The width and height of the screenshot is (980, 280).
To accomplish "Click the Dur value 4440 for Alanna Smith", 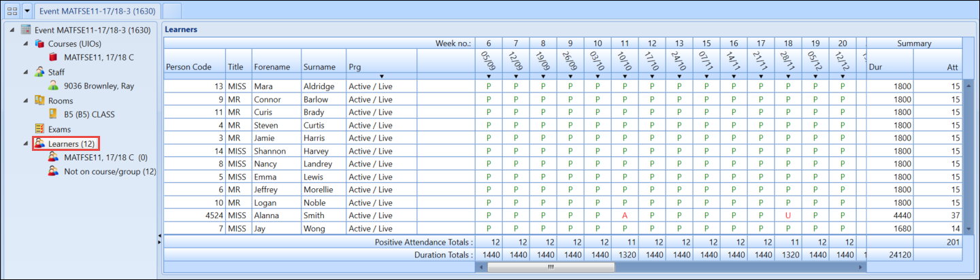I will tap(890, 215).
